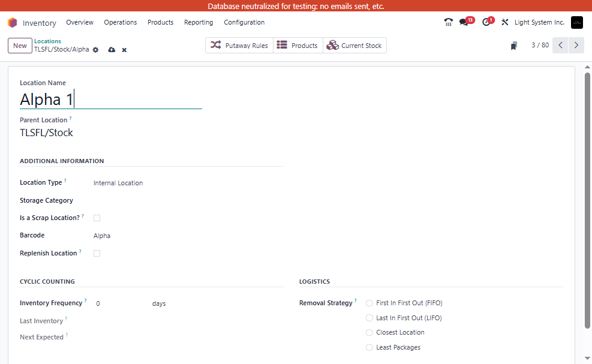
Task: Click the Storage Category label
Action: 46,200
